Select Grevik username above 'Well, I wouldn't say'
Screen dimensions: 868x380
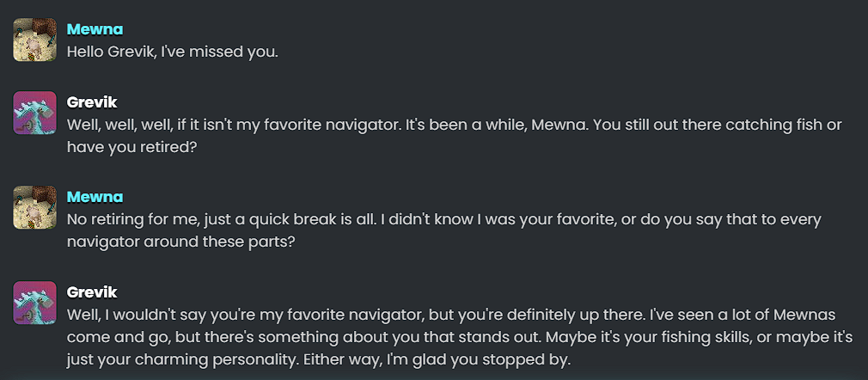pos(92,292)
